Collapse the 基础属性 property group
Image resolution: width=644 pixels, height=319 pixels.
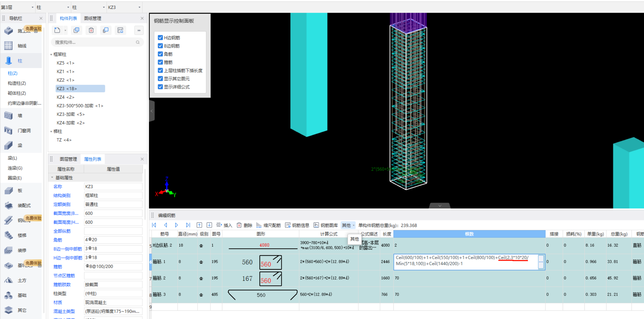52,178
